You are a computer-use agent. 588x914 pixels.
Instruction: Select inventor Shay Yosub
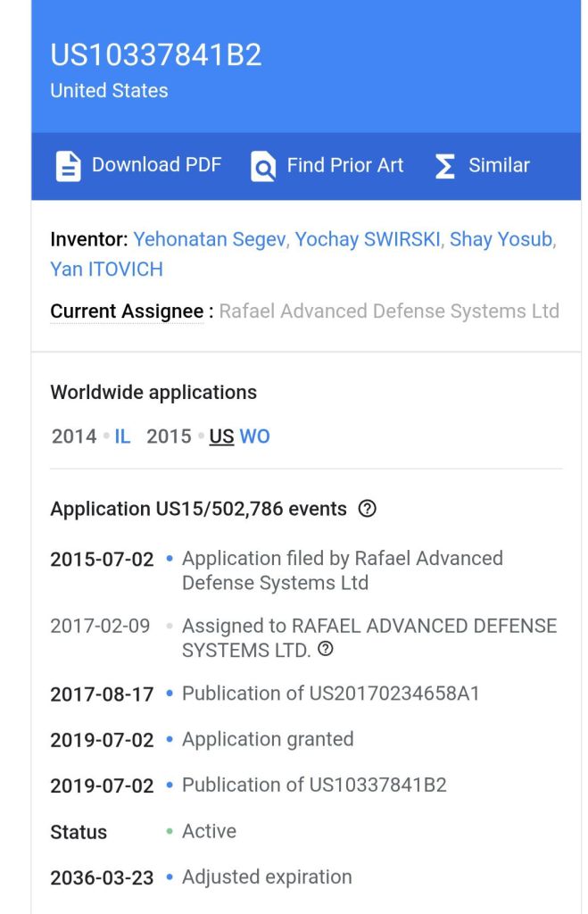(500, 239)
